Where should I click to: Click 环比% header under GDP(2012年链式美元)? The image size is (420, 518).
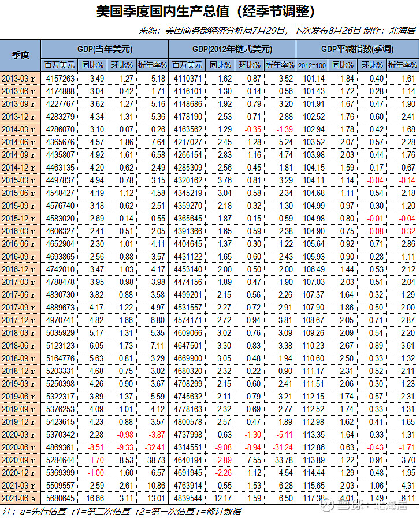[250, 65]
